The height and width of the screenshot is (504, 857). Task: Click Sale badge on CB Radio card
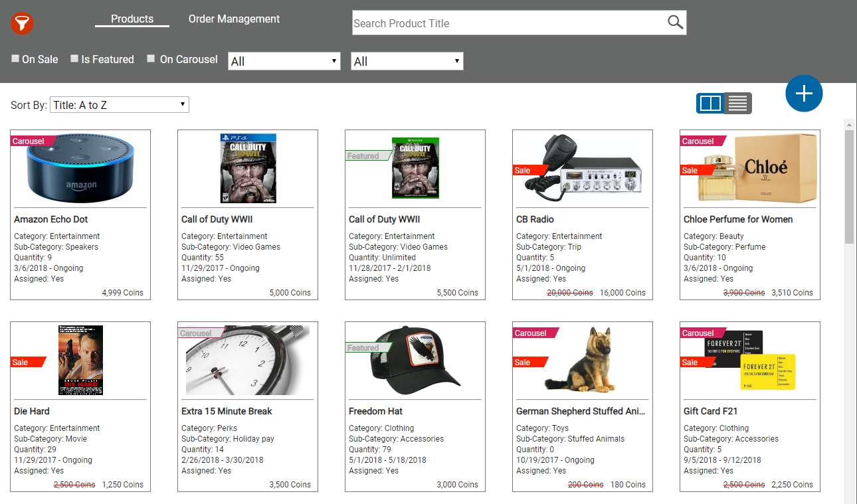tap(528, 170)
